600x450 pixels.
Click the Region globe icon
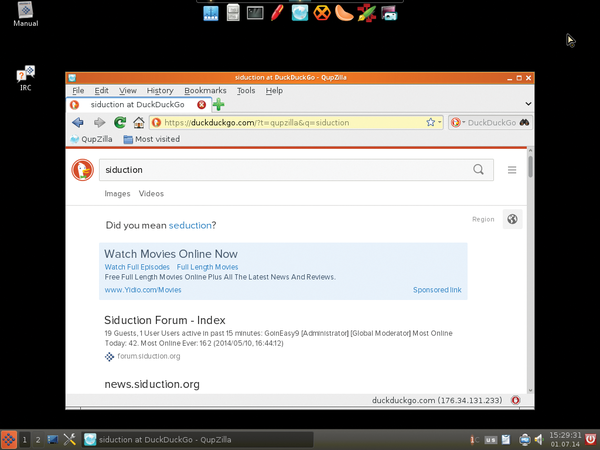point(512,219)
